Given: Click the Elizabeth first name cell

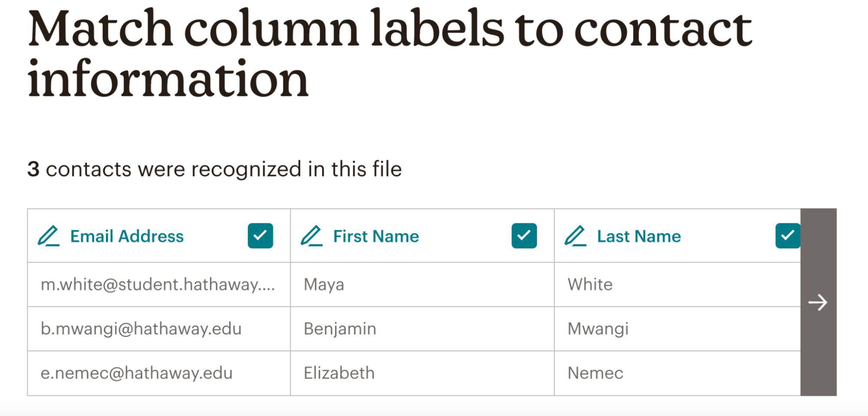Looking at the screenshot, I should pyautogui.click(x=339, y=373).
